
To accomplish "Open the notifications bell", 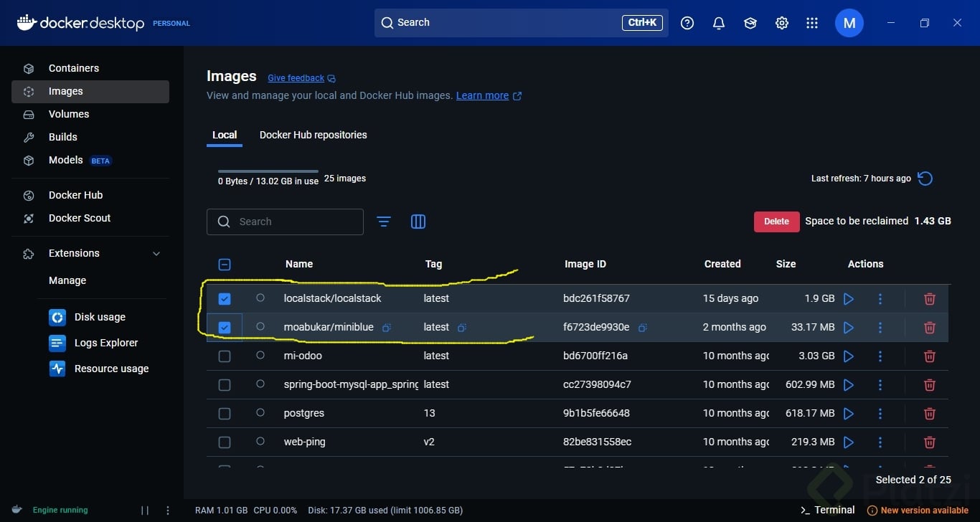I will point(719,23).
